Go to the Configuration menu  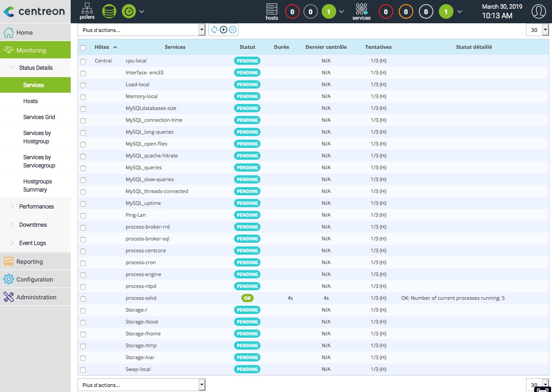tap(35, 280)
